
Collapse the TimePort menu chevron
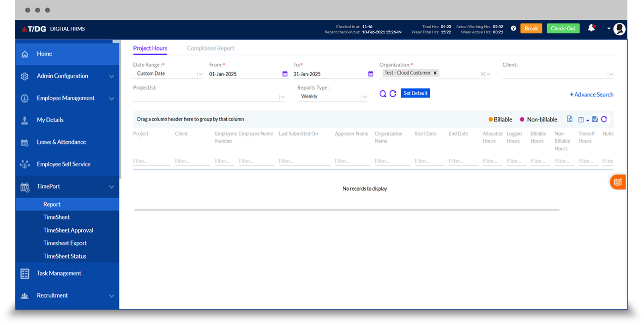[111, 187]
